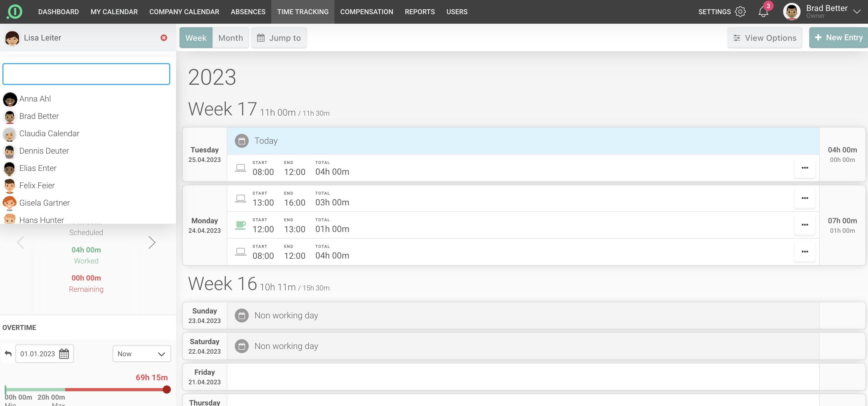Click the New Entry button
868x406 pixels.
click(x=838, y=38)
